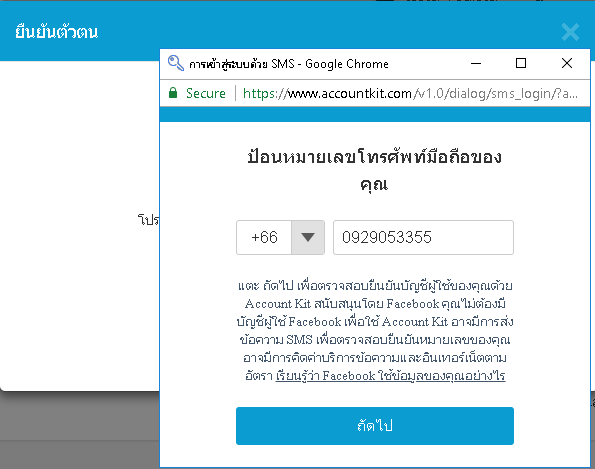
Task: Click the +66 country code value
Action: click(264, 238)
